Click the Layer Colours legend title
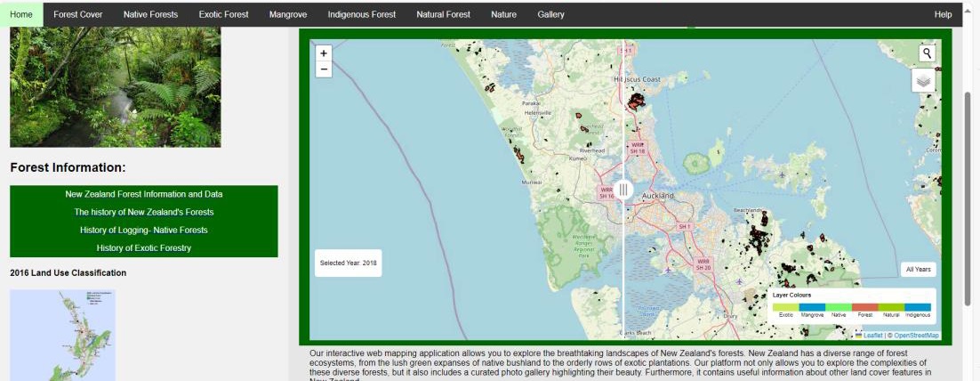This screenshot has width=980, height=381. 791,296
